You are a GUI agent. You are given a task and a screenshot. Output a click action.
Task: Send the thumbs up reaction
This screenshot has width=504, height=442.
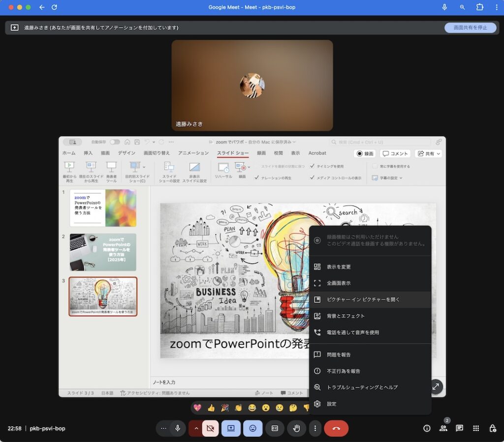[211, 408]
